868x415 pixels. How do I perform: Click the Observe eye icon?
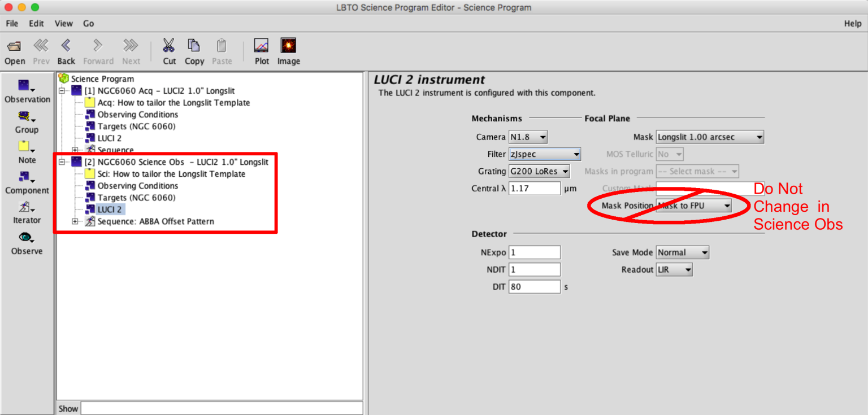pos(26,238)
